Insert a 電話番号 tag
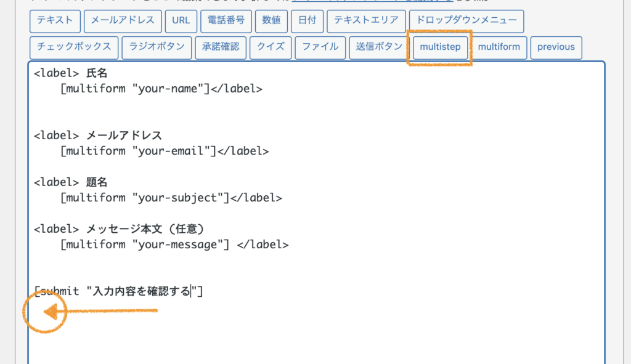 [x=226, y=21]
